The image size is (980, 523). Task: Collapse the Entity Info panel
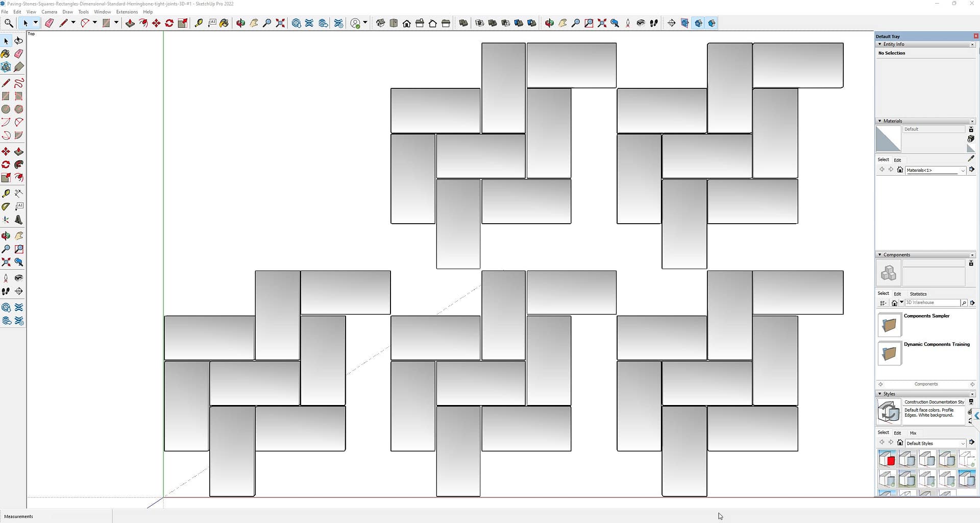[880, 44]
